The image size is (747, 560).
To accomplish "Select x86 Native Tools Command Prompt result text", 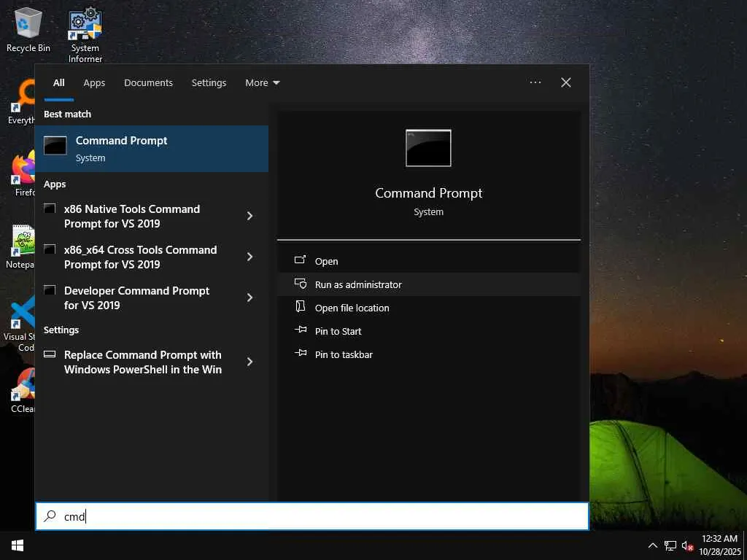I will 132,216.
